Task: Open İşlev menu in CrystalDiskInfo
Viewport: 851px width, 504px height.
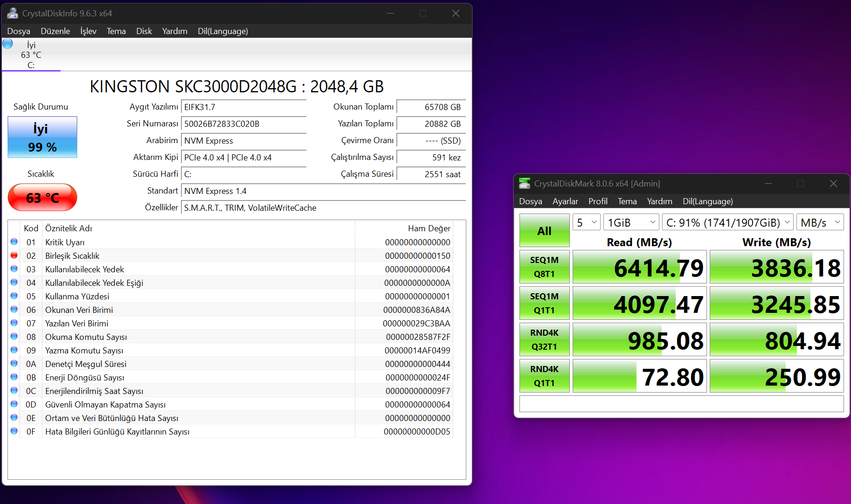Action: (89, 31)
